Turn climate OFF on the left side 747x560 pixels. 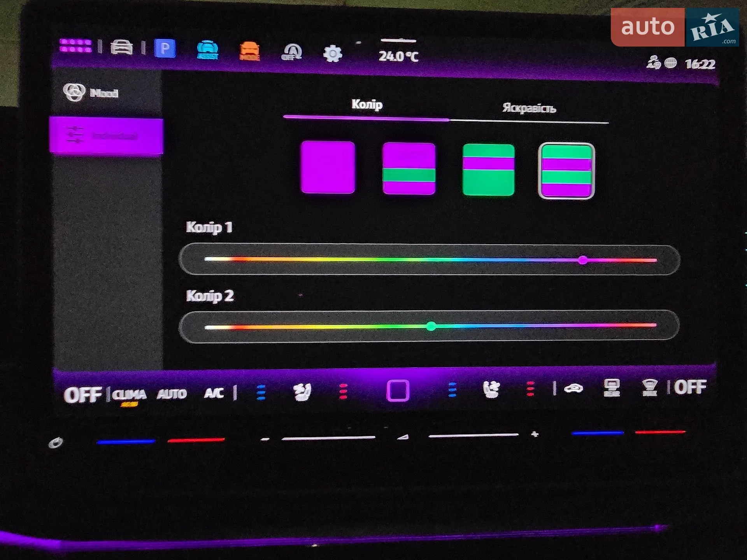point(83,395)
